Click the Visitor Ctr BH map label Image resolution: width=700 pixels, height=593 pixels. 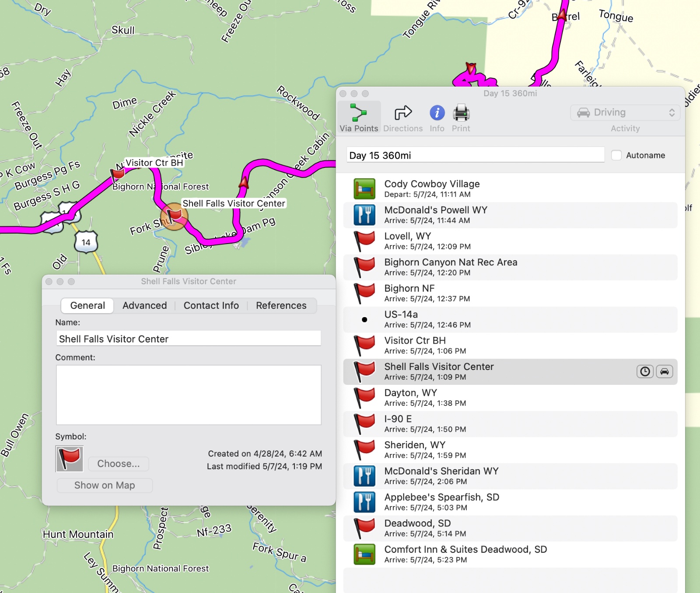(154, 163)
